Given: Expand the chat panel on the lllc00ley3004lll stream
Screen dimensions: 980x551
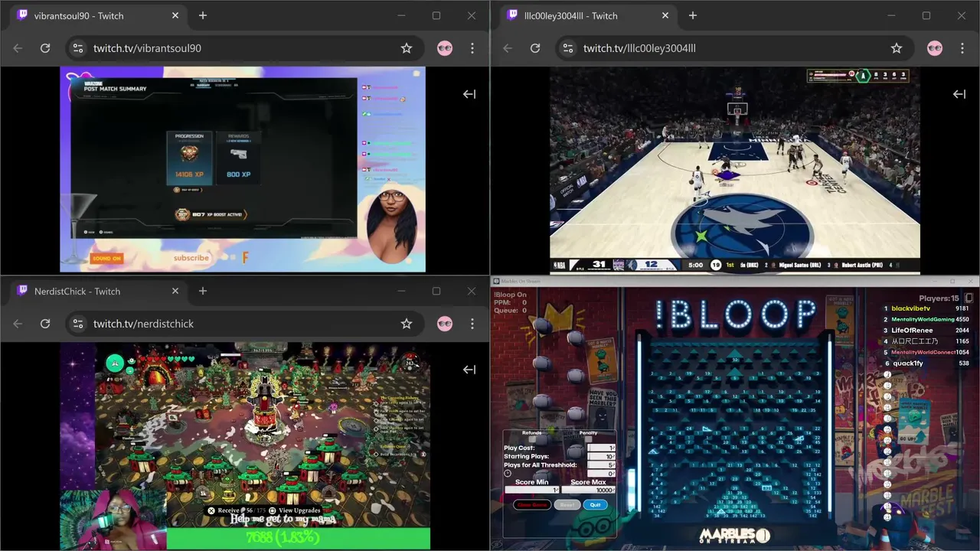Looking at the screenshot, I should tap(959, 94).
